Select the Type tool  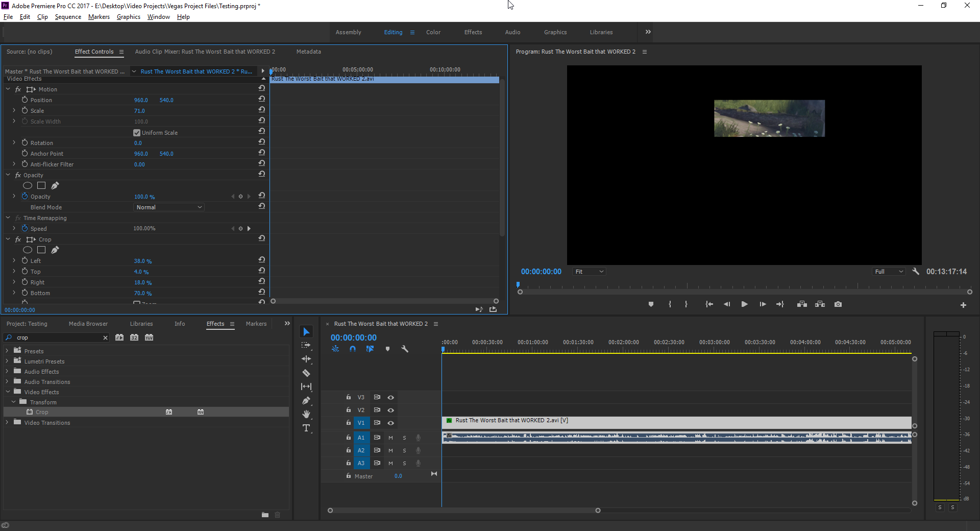pos(306,428)
